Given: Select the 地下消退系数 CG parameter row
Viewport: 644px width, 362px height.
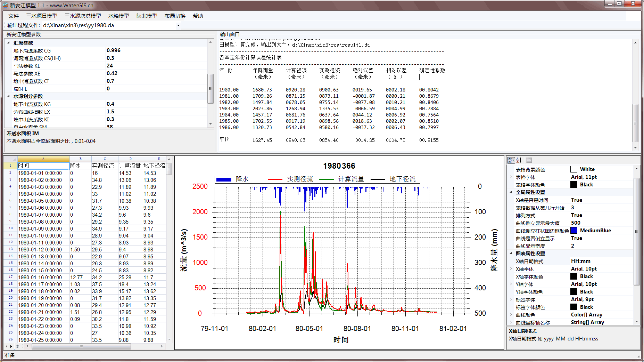Looking at the screenshot, I should [32, 51].
